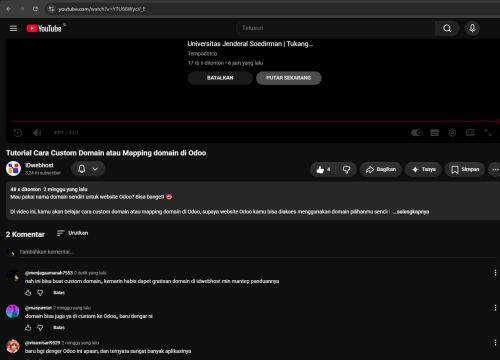
Task: Open options menu for 'nah ini bisa' comment
Action: tap(495, 273)
